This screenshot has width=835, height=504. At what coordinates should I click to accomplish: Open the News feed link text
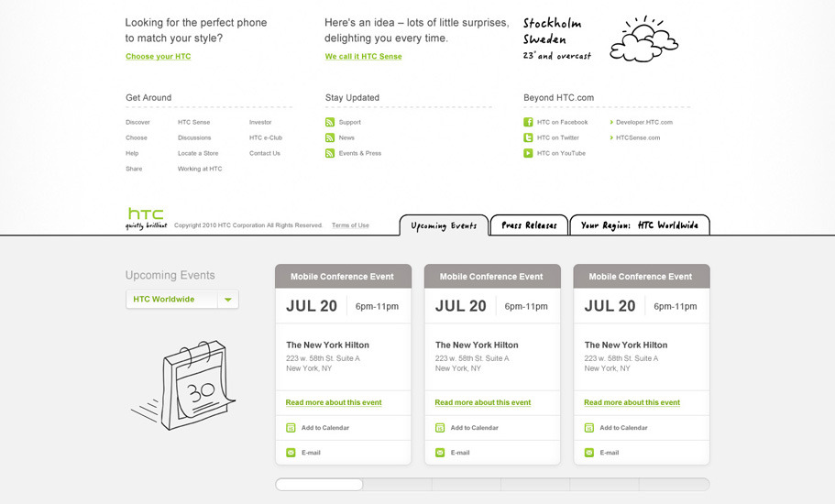346,137
